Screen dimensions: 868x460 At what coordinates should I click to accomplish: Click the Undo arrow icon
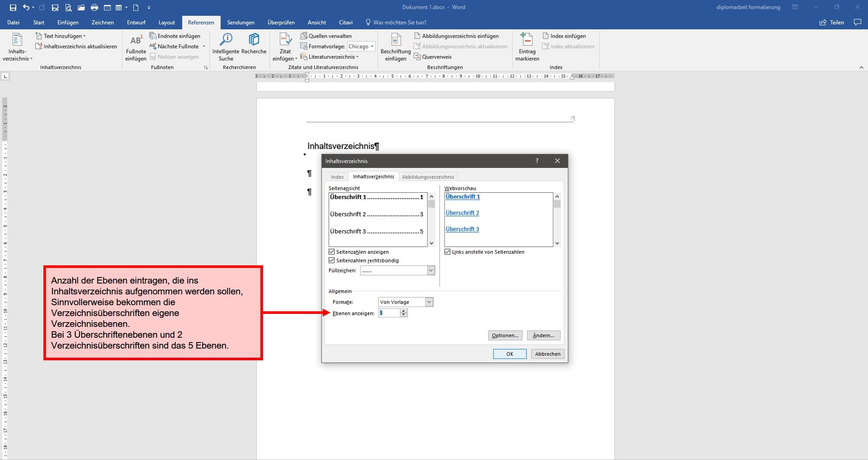(26, 7)
